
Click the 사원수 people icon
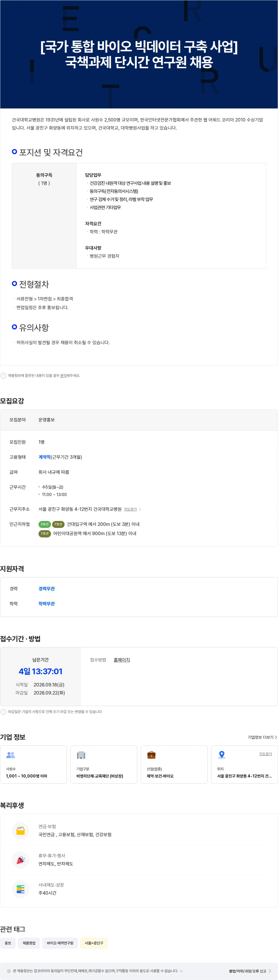coord(11,755)
